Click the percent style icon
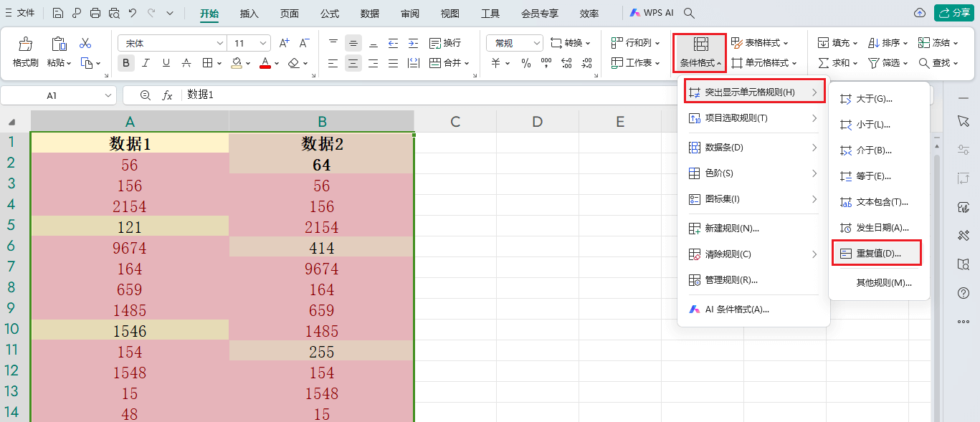980x422 pixels. pyautogui.click(x=525, y=63)
